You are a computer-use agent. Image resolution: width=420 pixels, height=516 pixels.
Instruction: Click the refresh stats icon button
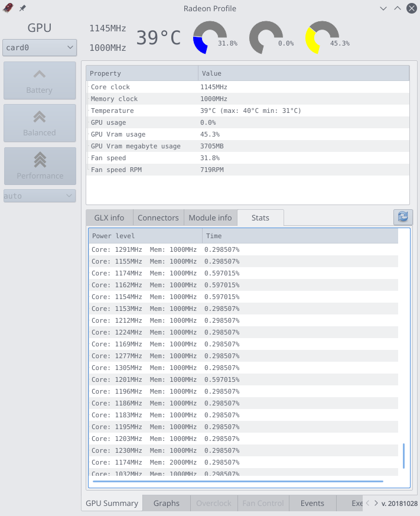pyautogui.click(x=403, y=217)
